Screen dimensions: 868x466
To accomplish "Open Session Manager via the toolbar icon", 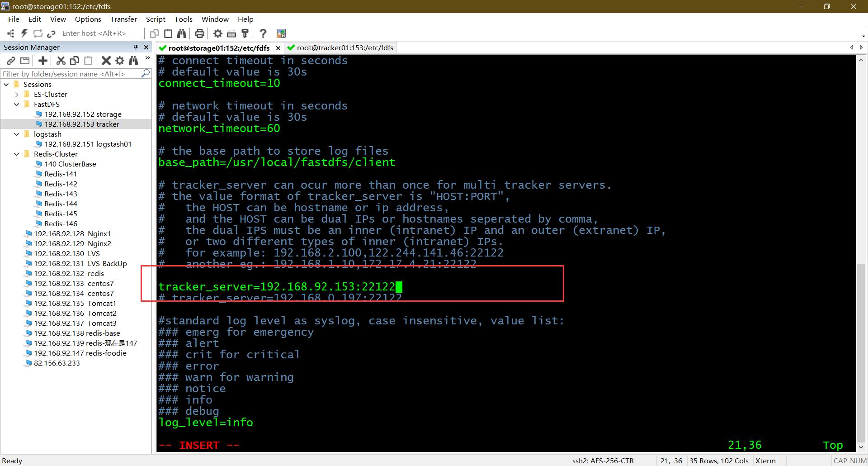I will [x=11, y=33].
